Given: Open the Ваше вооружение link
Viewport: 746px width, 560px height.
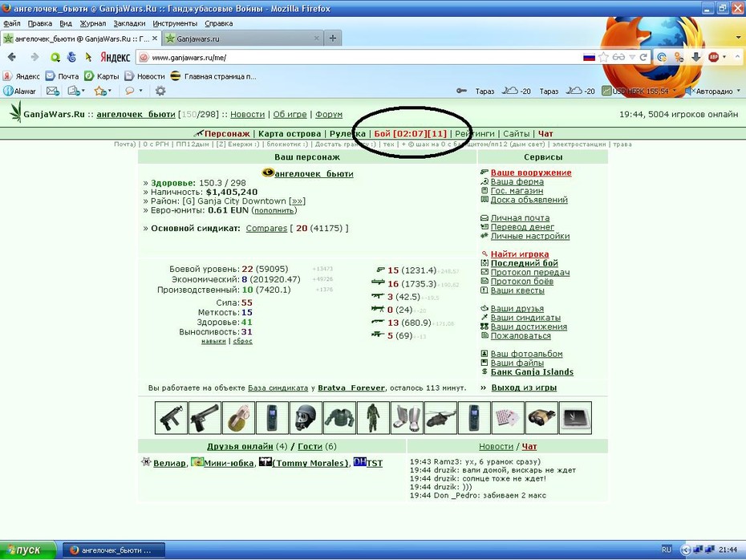Looking at the screenshot, I should (x=531, y=172).
